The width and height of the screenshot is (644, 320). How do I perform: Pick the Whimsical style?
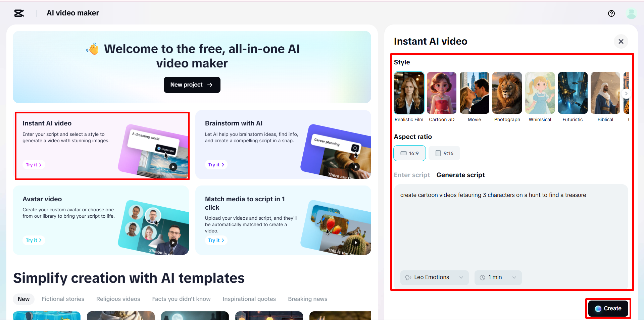(x=540, y=93)
